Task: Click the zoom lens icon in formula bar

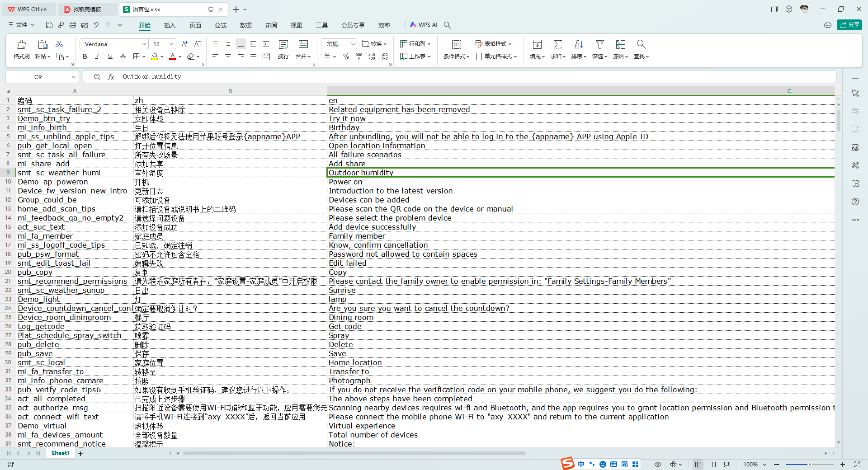Action: pos(97,77)
